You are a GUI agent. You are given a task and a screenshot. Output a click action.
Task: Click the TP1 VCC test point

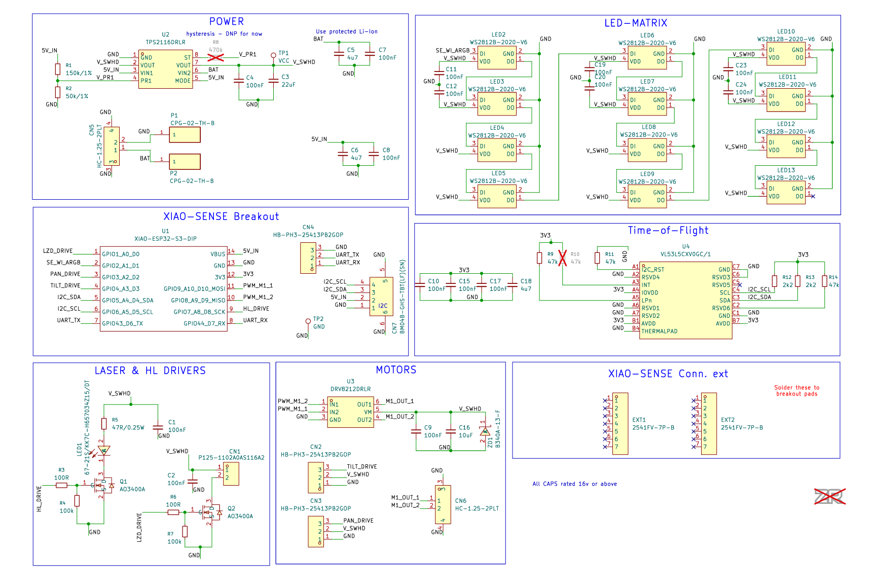pyautogui.click(x=273, y=55)
